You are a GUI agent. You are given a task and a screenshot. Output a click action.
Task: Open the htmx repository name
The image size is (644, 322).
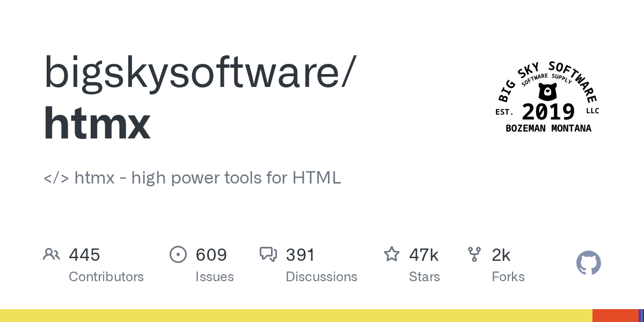pyautogui.click(x=97, y=123)
